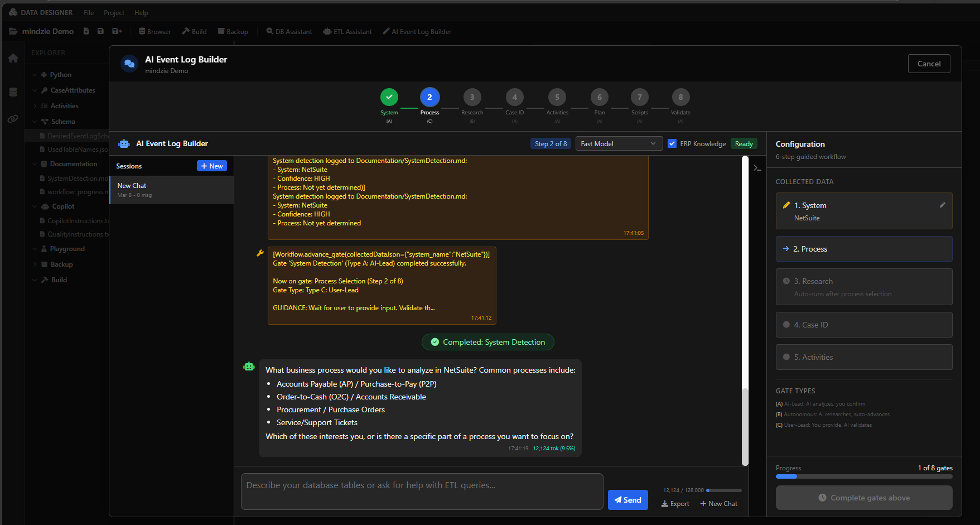Image resolution: width=980 pixels, height=525 pixels.
Task: Focus the message input field
Action: (422, 492)
